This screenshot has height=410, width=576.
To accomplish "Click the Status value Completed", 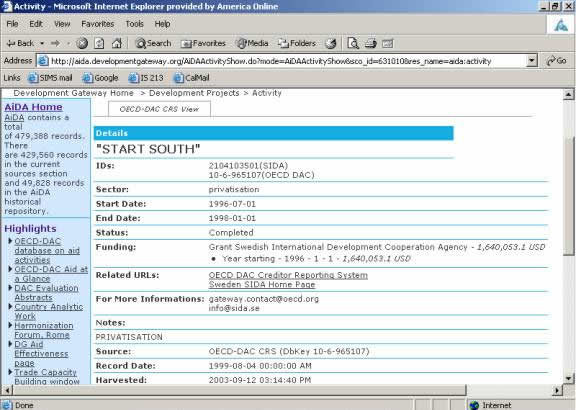I will click(x=231, y=233).
